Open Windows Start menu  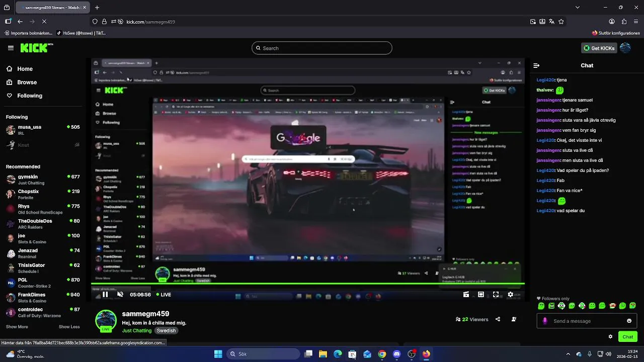[x=218, y=354]
